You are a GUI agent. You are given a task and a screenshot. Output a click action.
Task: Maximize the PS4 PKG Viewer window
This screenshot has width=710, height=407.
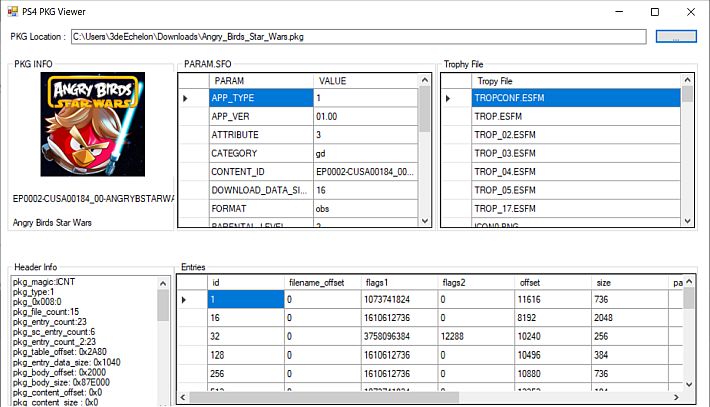[655, 12]
